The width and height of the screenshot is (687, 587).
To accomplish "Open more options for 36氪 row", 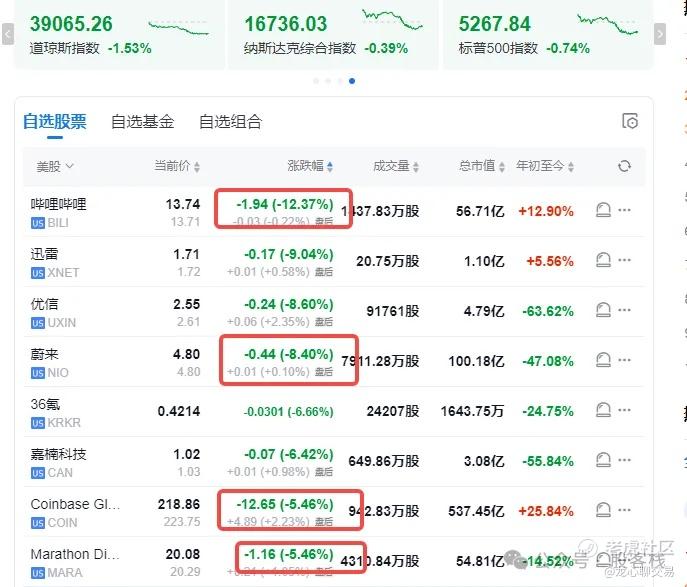I will pos(624,410).
